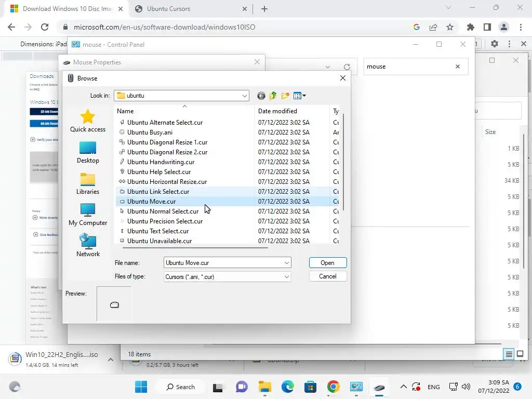Open taskbar Search box
This screenshot has width=532, height=399.
[180, 387]
